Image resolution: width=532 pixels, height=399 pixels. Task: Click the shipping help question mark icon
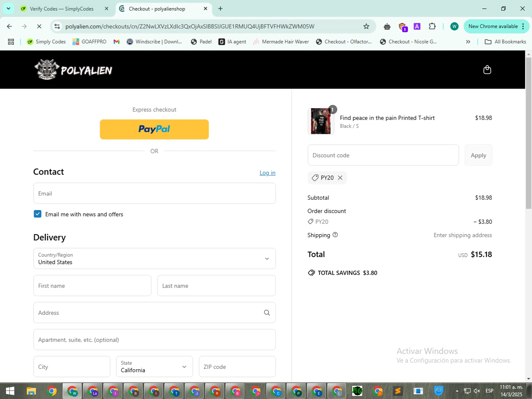(x=335, y=235)
